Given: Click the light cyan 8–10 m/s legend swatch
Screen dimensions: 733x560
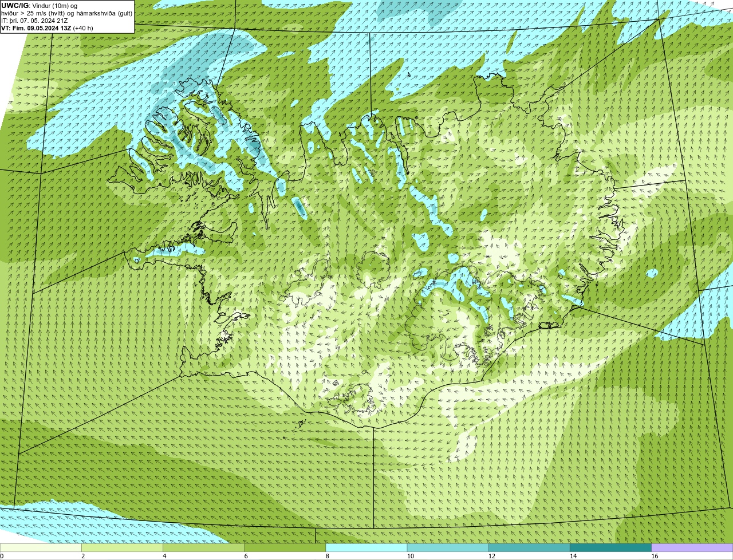Looking at the screenshot, I should 366,547.
